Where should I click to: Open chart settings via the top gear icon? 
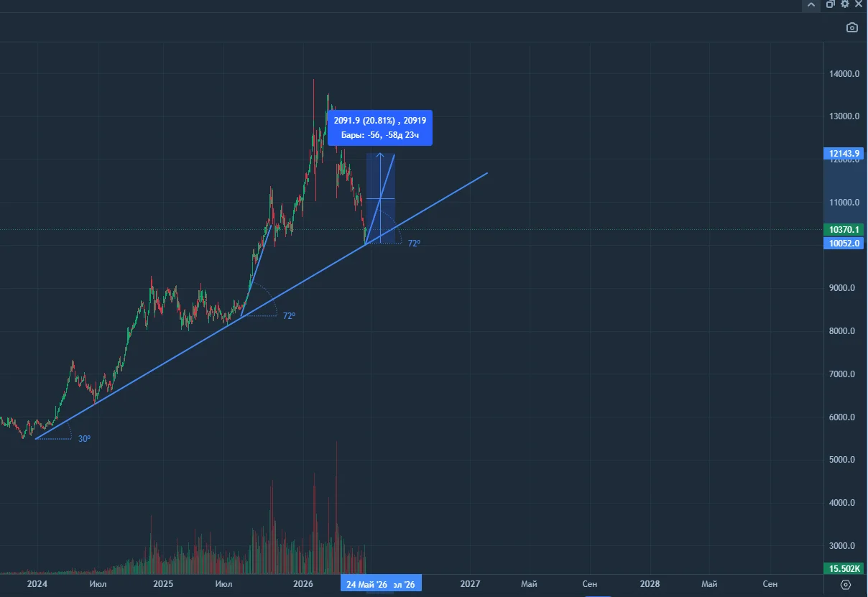(844, 4)
